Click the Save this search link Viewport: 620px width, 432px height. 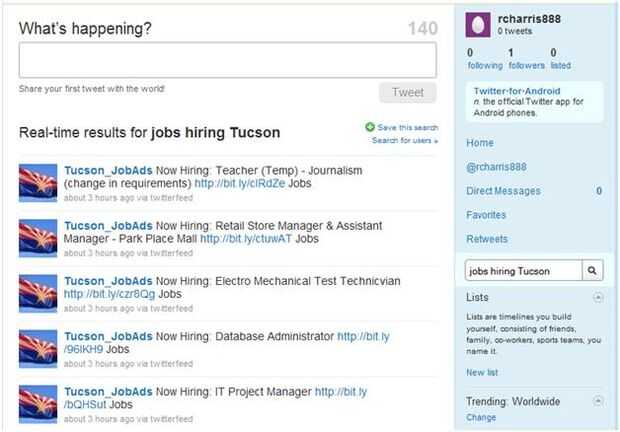[x=407, y=127]
